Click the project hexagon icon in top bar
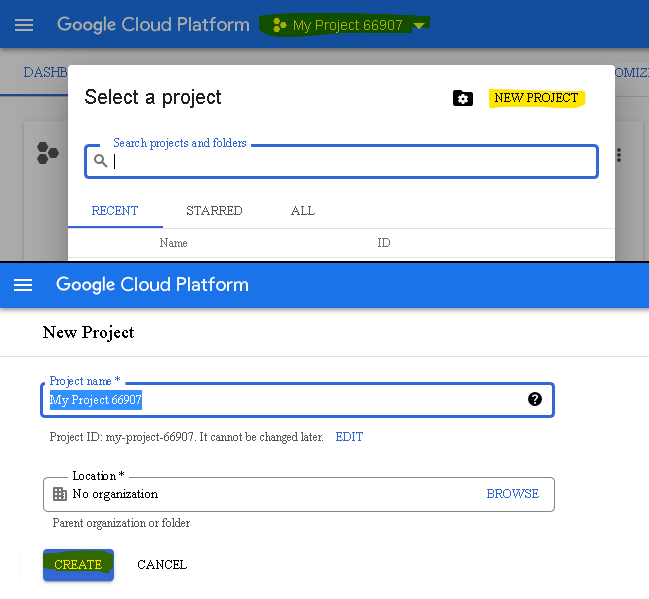 (280, 25)
